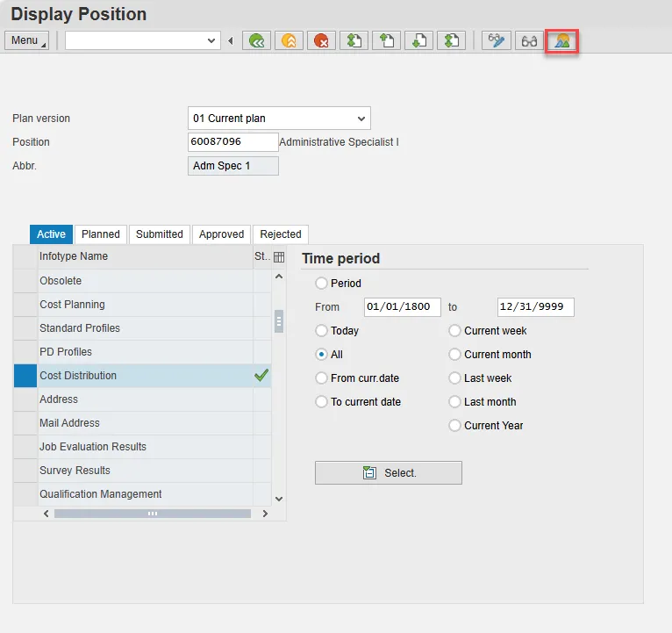Click infotype list scroll down arrow
Image resolution: width=672 pixels, height=633 pixels.
tap(279, 499)
